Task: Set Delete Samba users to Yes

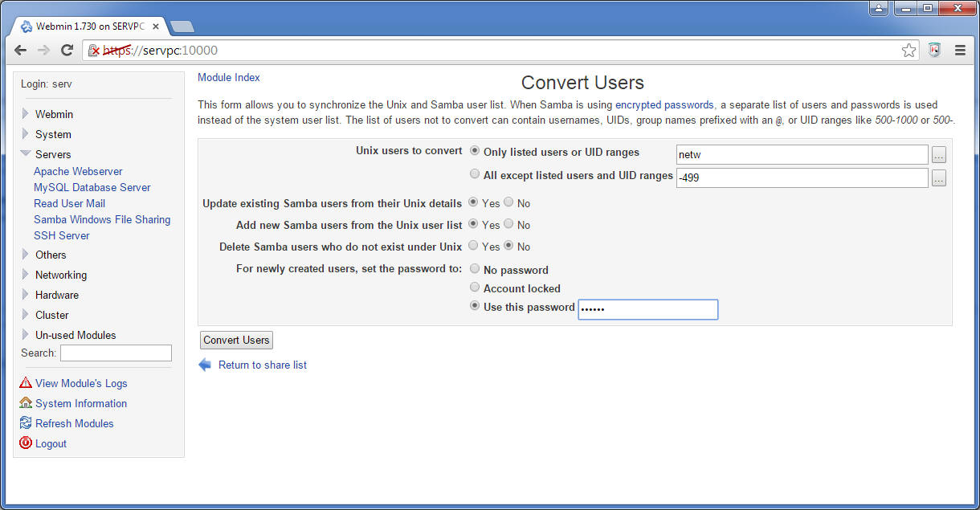Action: (x=473, y=246)
